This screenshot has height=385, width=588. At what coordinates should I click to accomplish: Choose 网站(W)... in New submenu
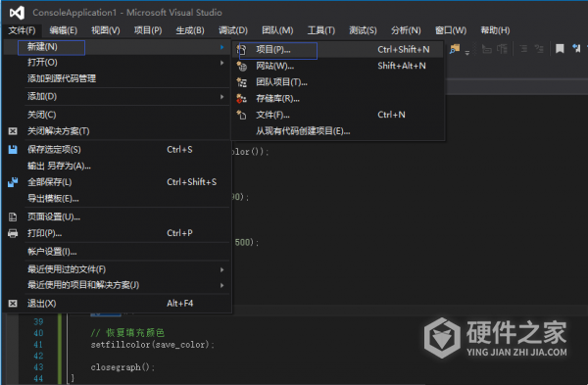(x=337, y=66)
